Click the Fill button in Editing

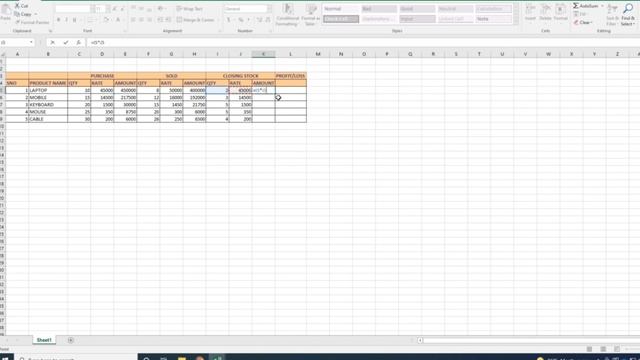pyautogui.click(x=580, y=14)
